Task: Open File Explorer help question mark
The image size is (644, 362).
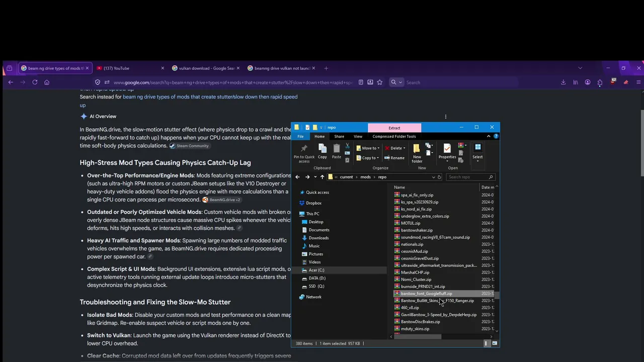Action: point(496,136)
